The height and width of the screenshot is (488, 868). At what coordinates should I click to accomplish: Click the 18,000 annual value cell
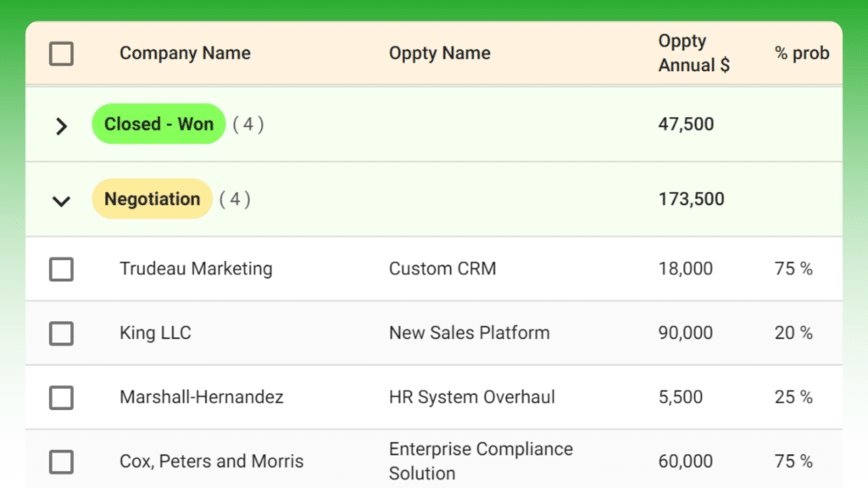[x=685, y=269]
